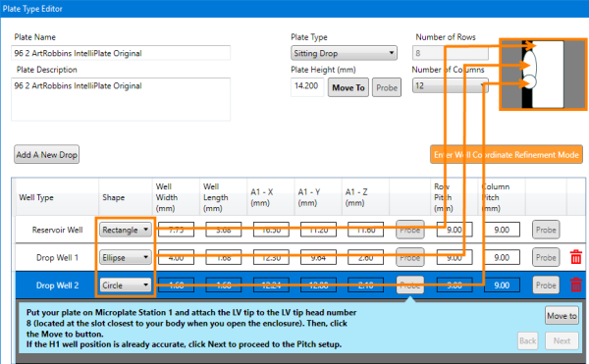Image resolution: width=589 pixels, height=364 pixels.
Task: Click Probe at Reservoir Well row end
Action: click(x=546, y=230)
